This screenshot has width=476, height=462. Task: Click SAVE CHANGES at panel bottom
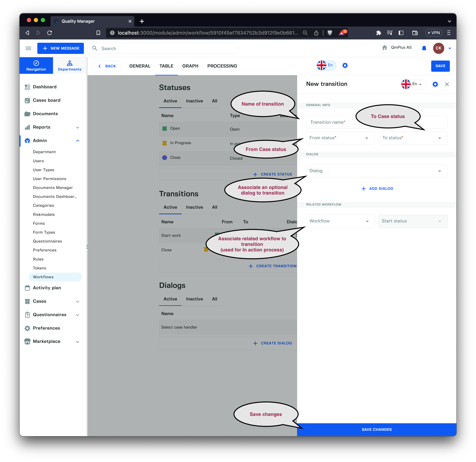coord(376,429)
